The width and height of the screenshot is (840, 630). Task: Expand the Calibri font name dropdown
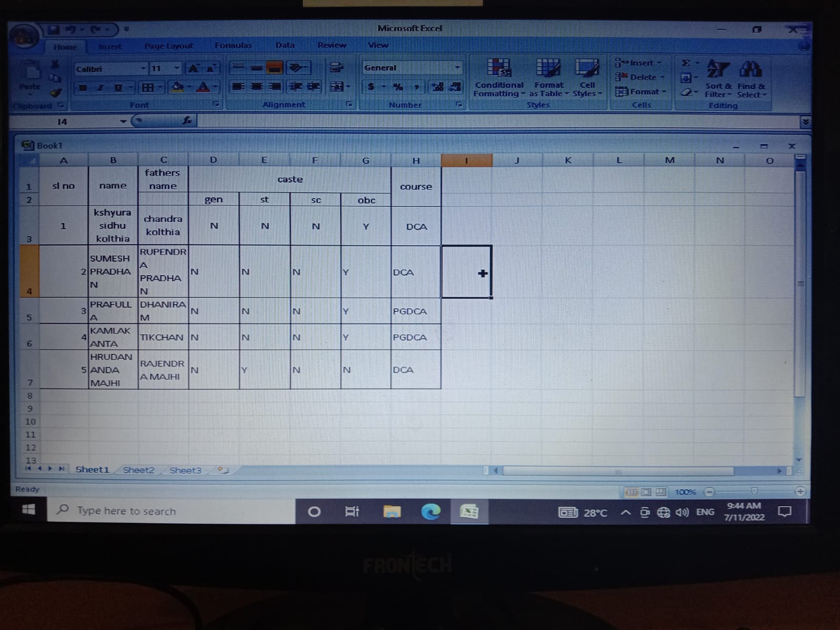coord(143,68)
